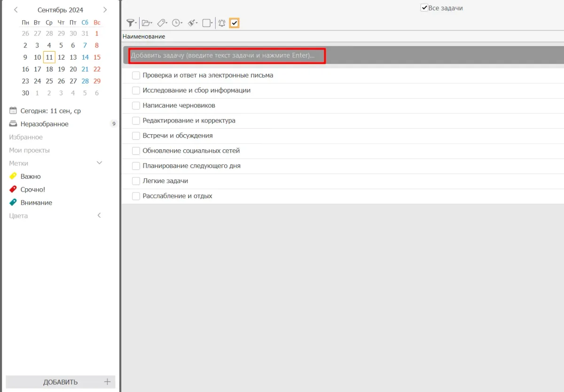Click the folder project icon in toolbar
564x392 pixels.
point(146,23)
